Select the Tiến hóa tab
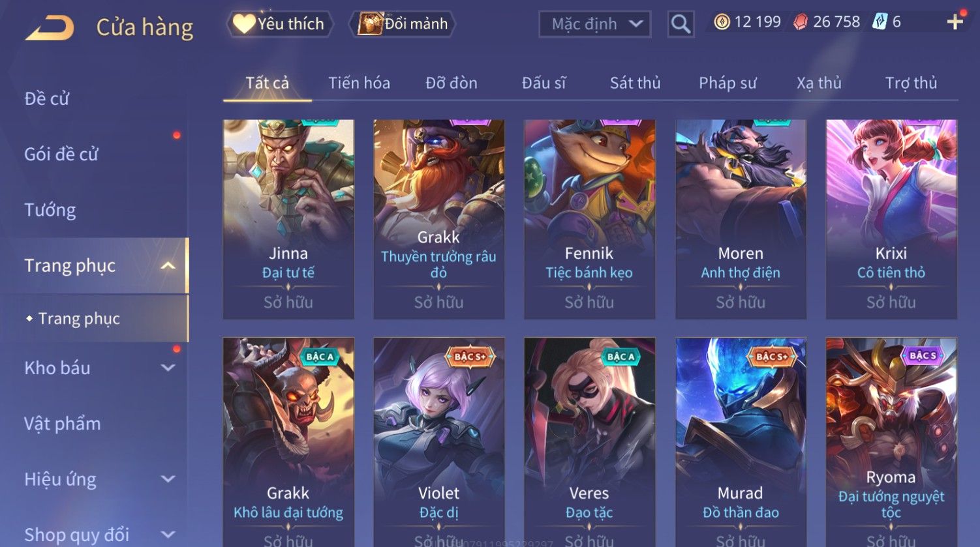 [359, 83]
